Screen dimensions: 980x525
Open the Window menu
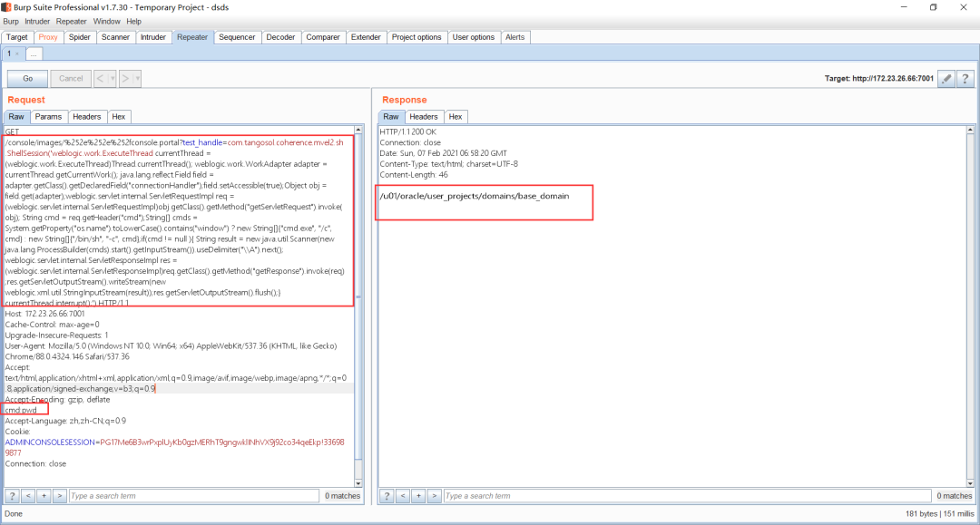(x=107, y=21)
